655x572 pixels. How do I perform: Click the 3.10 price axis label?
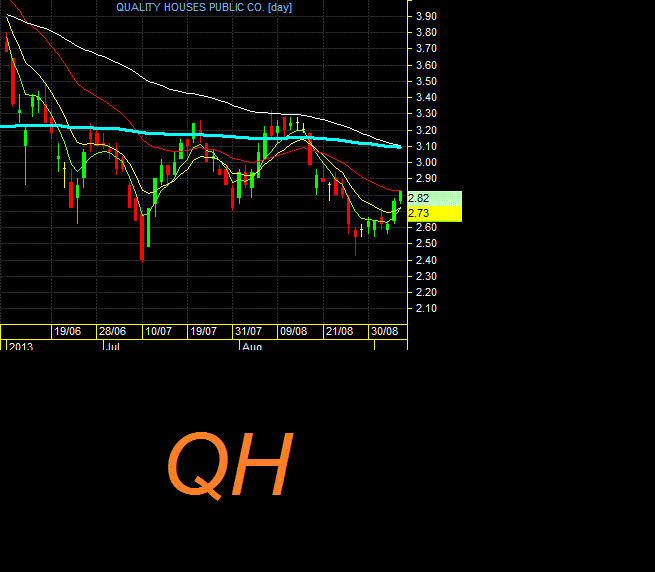(x=427, y=146)
